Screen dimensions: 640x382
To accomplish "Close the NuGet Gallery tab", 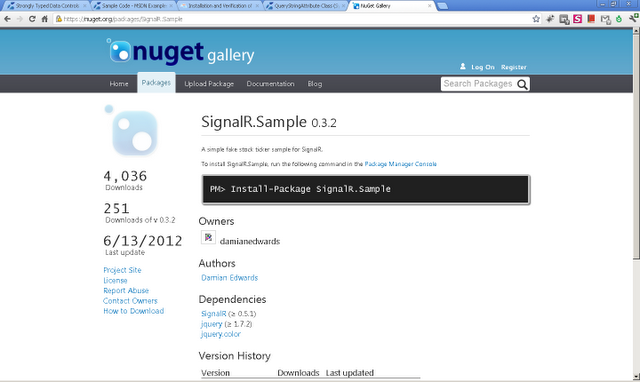I will [429, 6].
